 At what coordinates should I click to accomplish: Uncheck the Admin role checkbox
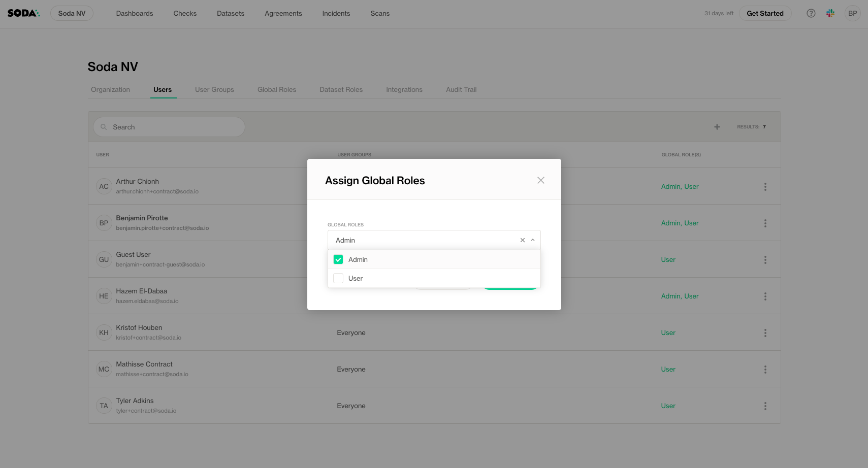pos(338,259)
